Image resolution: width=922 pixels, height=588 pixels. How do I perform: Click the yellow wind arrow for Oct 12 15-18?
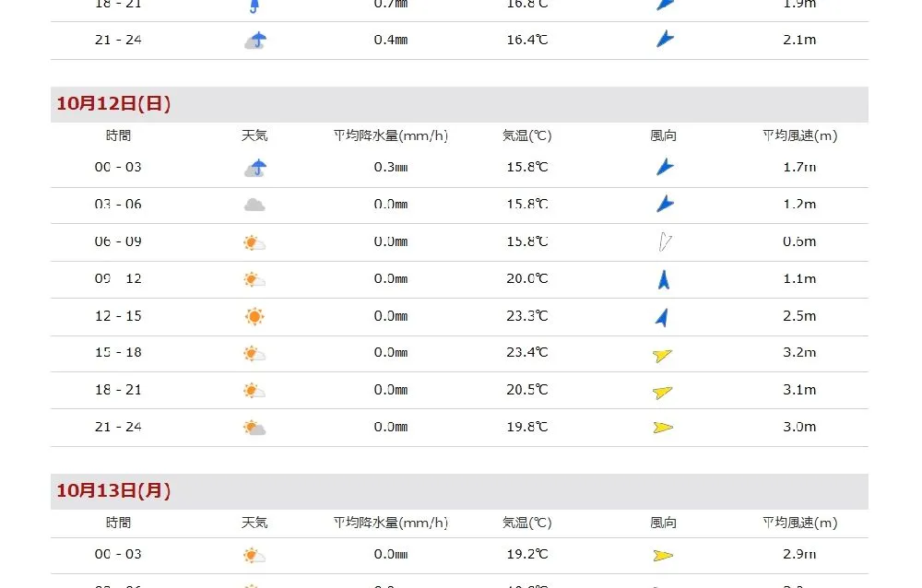[662, 355]
